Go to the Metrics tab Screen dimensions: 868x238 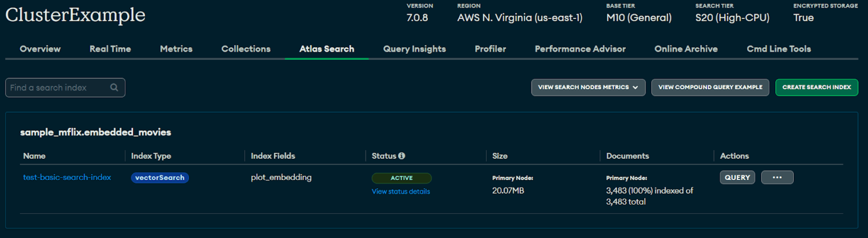176,49
